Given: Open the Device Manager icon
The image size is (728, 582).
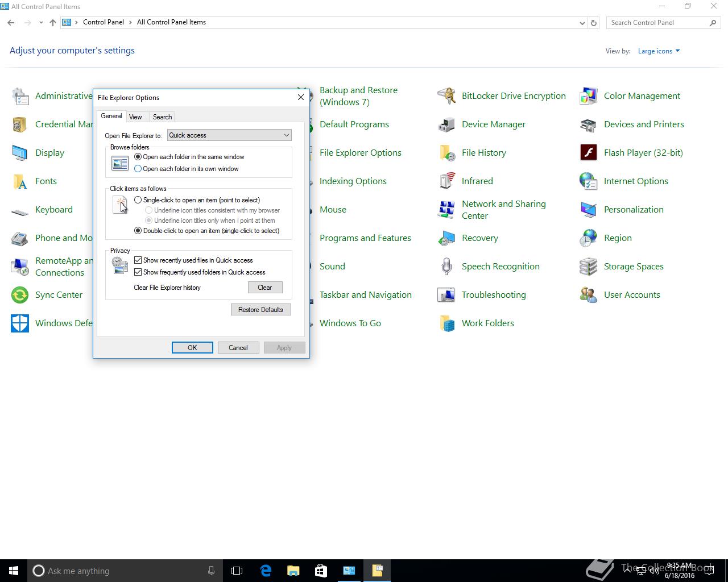Looking at the screenshot, I should pos(446,124).
